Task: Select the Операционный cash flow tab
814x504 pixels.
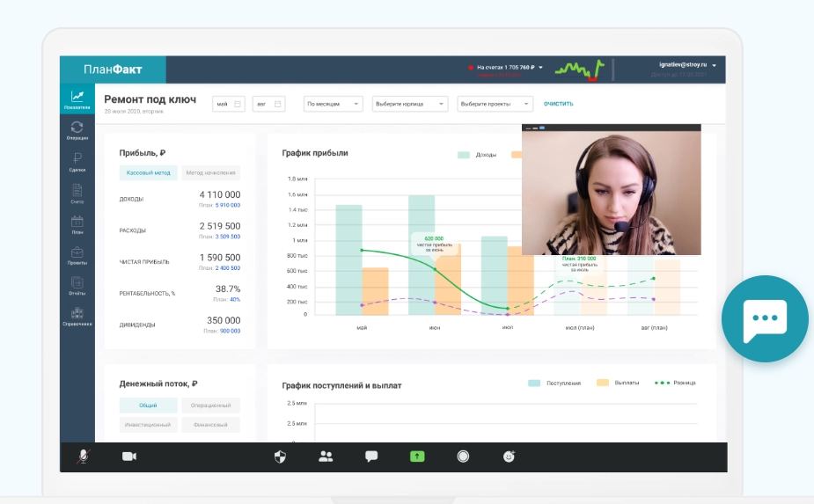Action: 210,405
